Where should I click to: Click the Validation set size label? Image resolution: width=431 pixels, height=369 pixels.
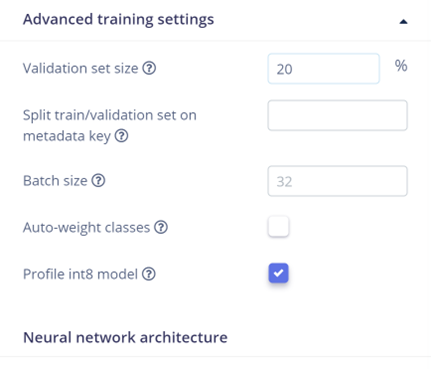coord(80,68)
